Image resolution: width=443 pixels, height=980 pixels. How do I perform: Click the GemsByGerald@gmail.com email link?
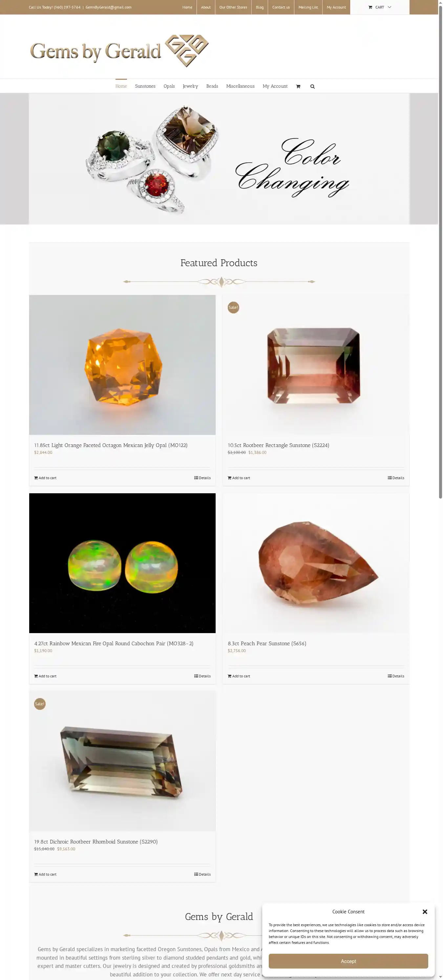click(108, 7)
